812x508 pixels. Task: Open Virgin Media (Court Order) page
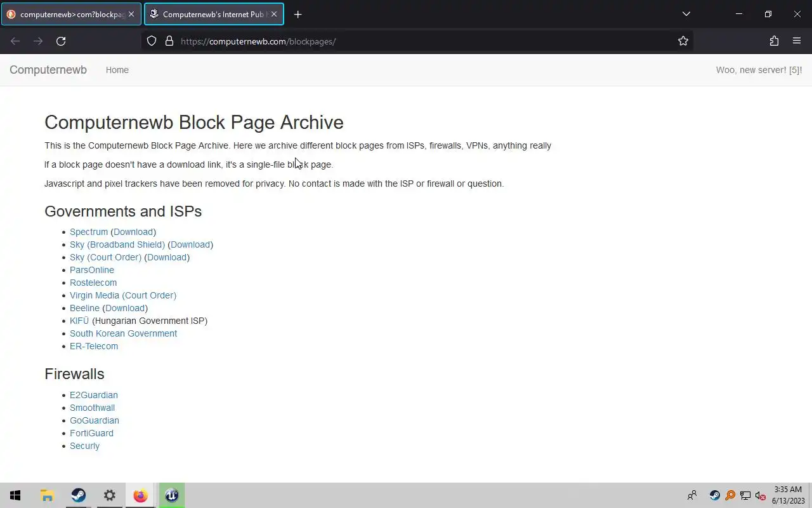click(x=123, y=295)
